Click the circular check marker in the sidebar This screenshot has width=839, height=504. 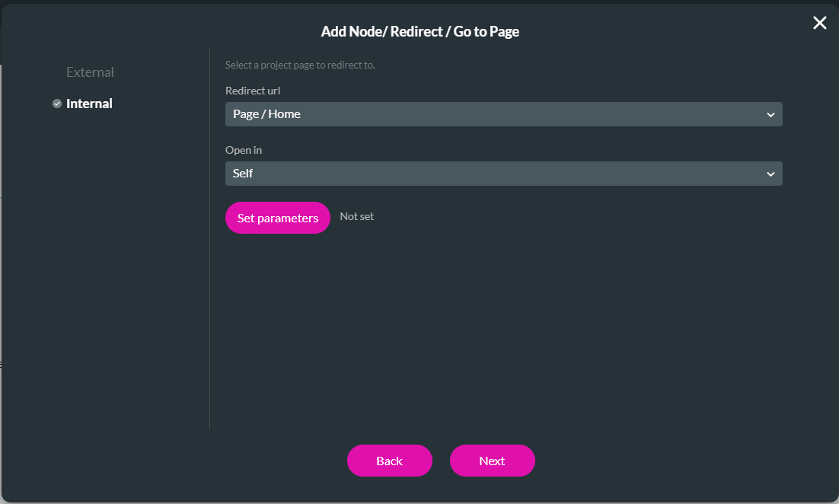click(x=56, y=103)
